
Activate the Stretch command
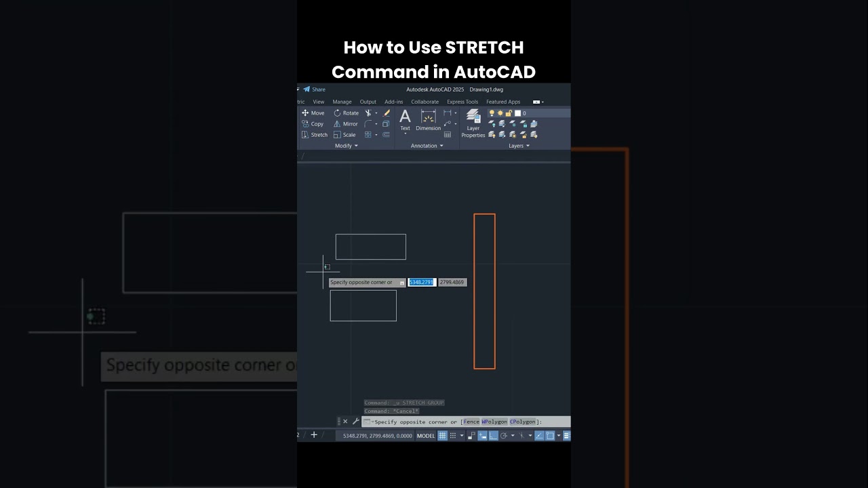pyautogui.click(x=315, y=135)
